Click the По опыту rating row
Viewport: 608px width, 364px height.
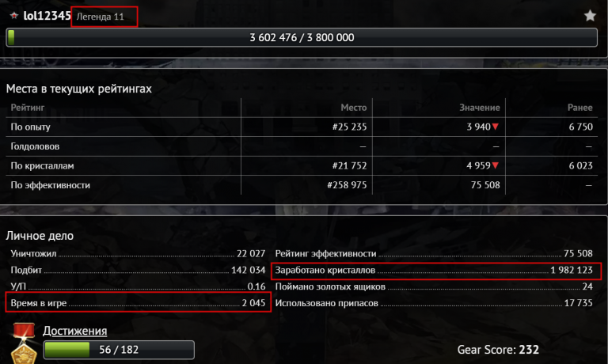[x=302, y=127]
